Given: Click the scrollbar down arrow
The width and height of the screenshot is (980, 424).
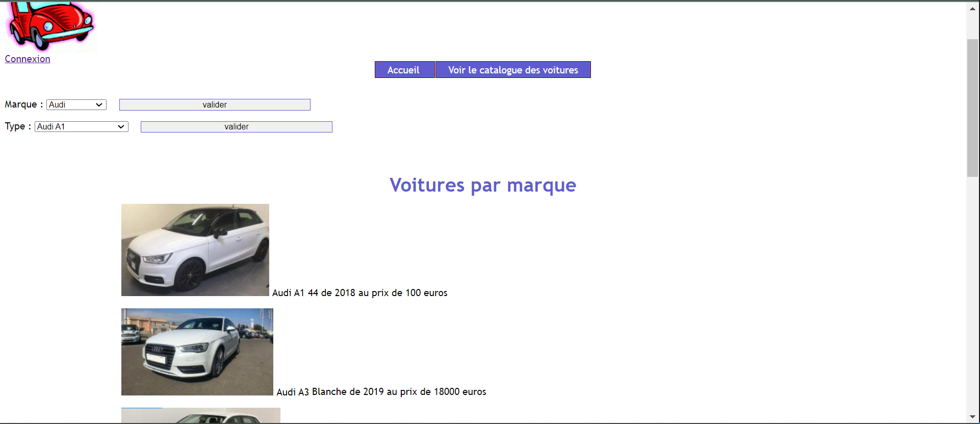Looking at the screenshot, I should click(x=972, y=417).
